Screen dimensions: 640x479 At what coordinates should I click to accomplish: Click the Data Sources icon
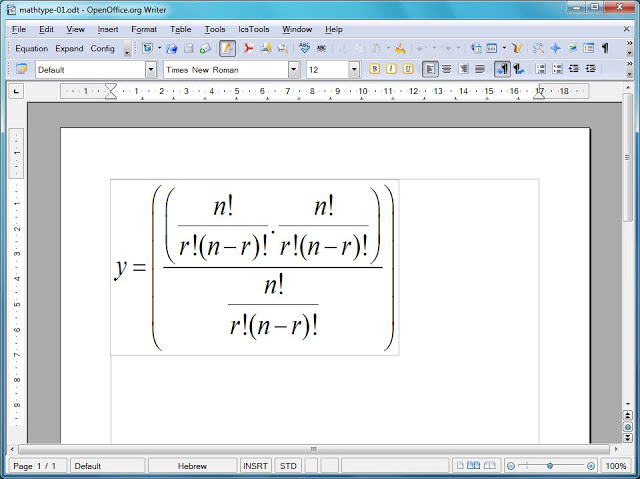(589, 49)
